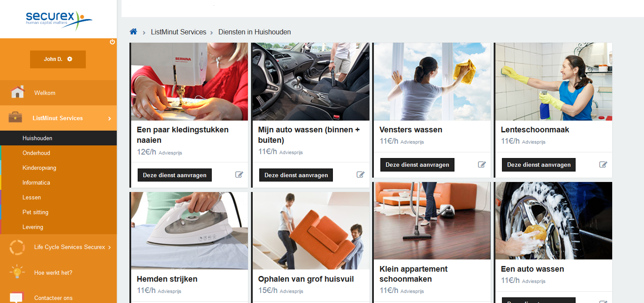Click Deze dienst aanvragen under Lenteschoonmaak
644x303 pixels.
pos(539,165)
